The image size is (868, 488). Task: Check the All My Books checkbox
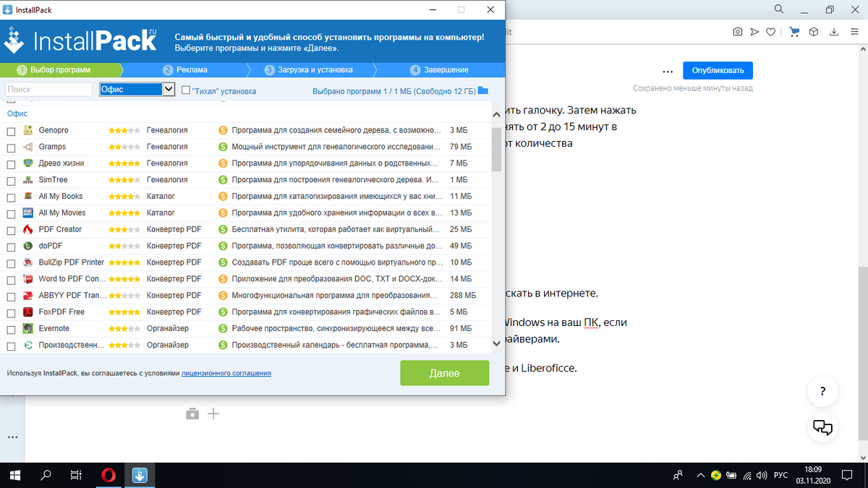(x=11, y=197)
